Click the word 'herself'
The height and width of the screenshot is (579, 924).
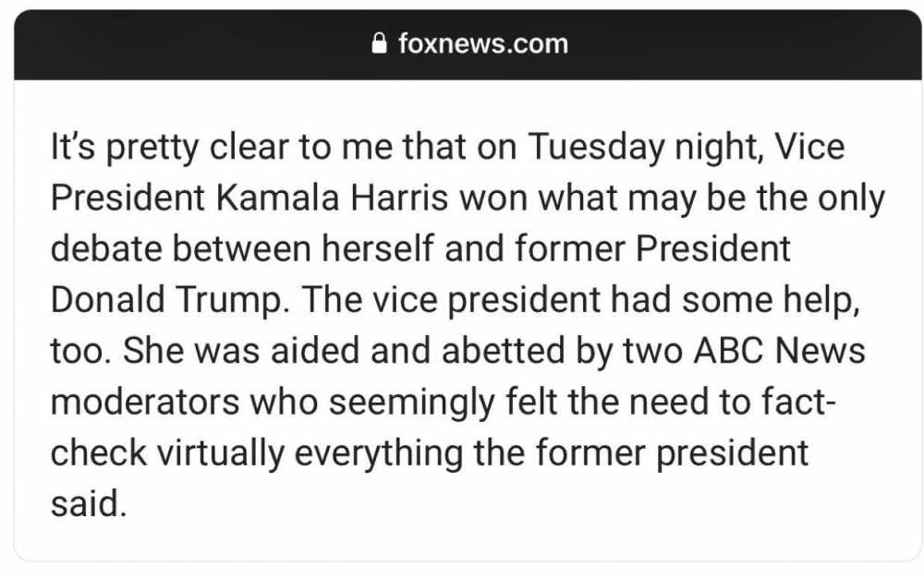[377, 248]
